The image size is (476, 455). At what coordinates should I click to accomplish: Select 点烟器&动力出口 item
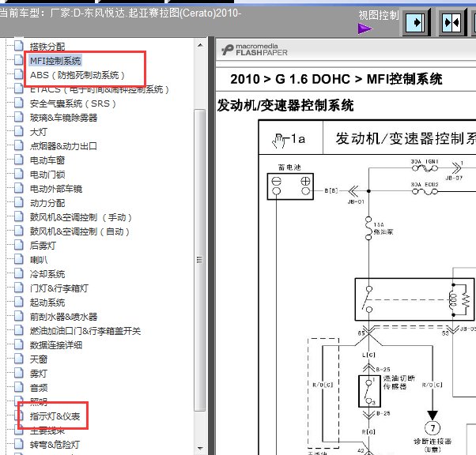pos(63,146)
